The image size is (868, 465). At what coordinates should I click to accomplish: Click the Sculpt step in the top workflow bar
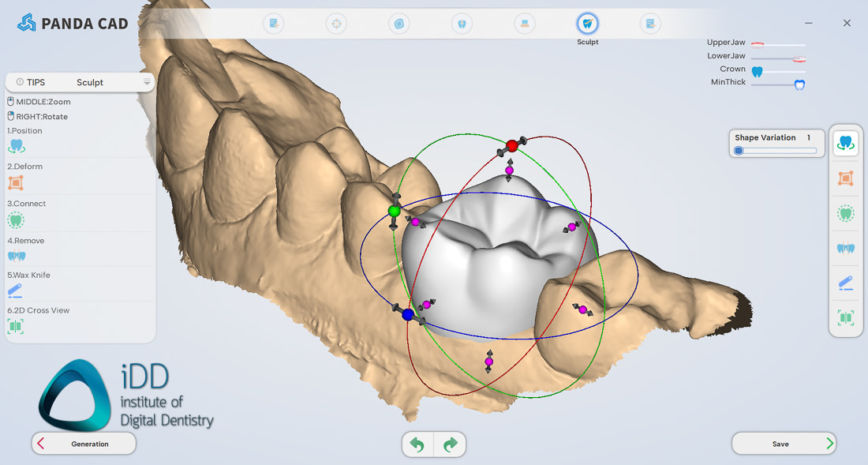click(x=587, y=24)
